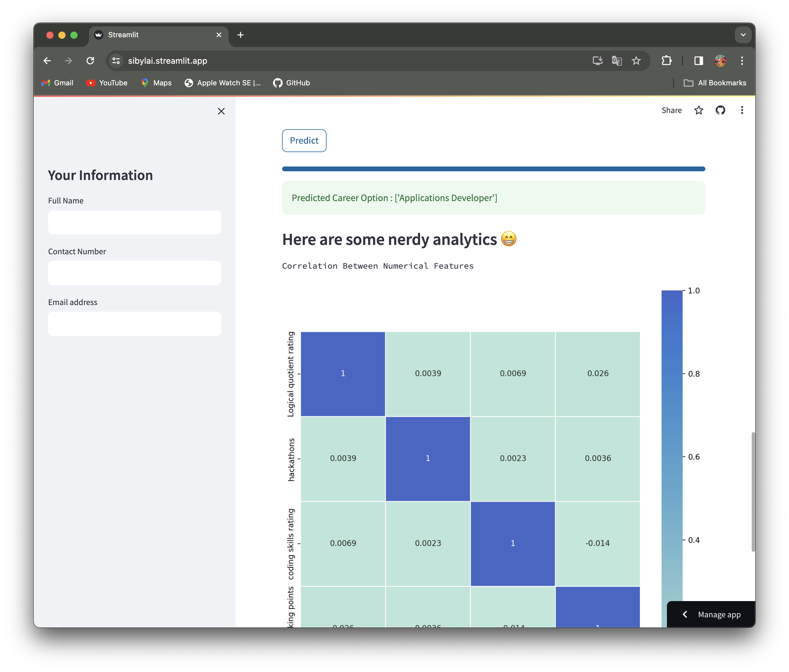Close the sidebar with the X icon
The image size is (789, 672).
click(221, 111)
